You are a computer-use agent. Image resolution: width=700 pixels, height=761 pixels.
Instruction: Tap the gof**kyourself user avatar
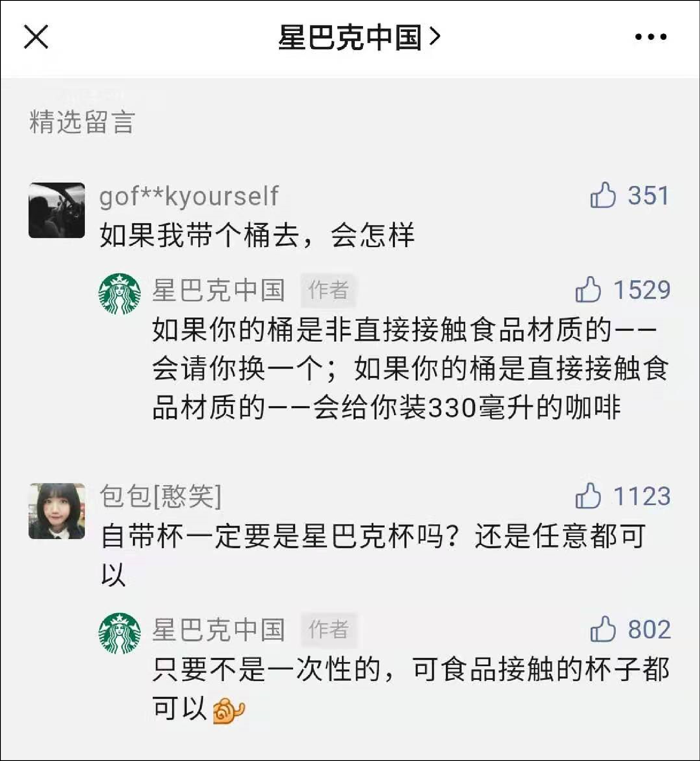[x=57, y=210]
